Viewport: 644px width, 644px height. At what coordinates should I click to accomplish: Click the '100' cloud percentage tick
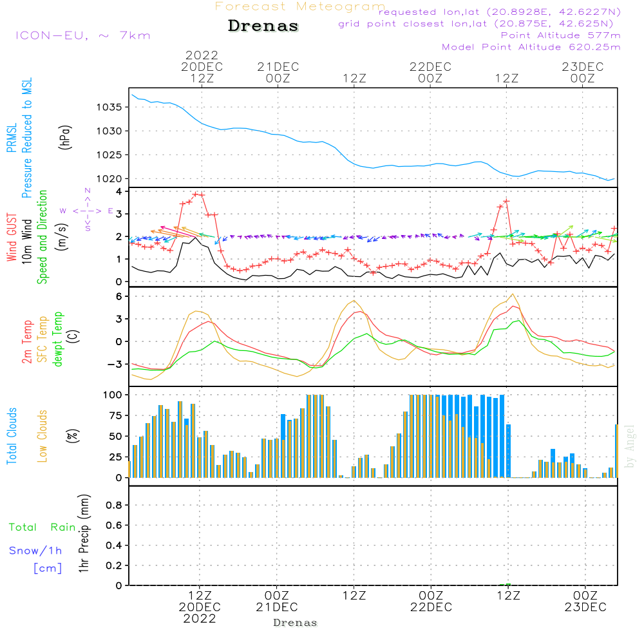click(113, 395)
